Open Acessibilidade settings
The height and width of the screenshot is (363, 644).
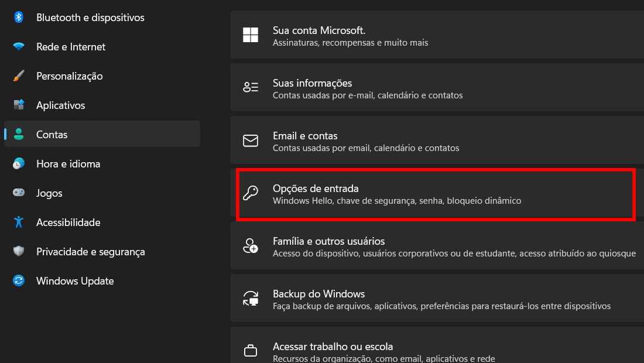click(102, 222)
